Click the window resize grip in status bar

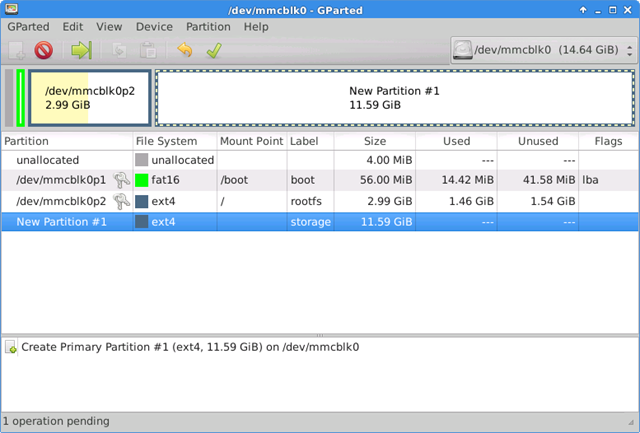tap(633, 423)
